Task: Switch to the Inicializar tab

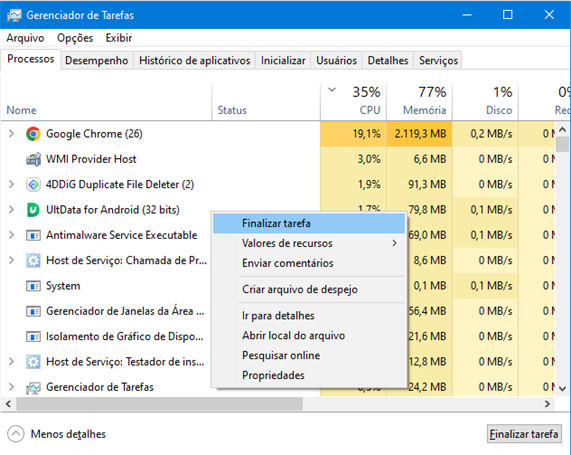Action: [283, 60]
